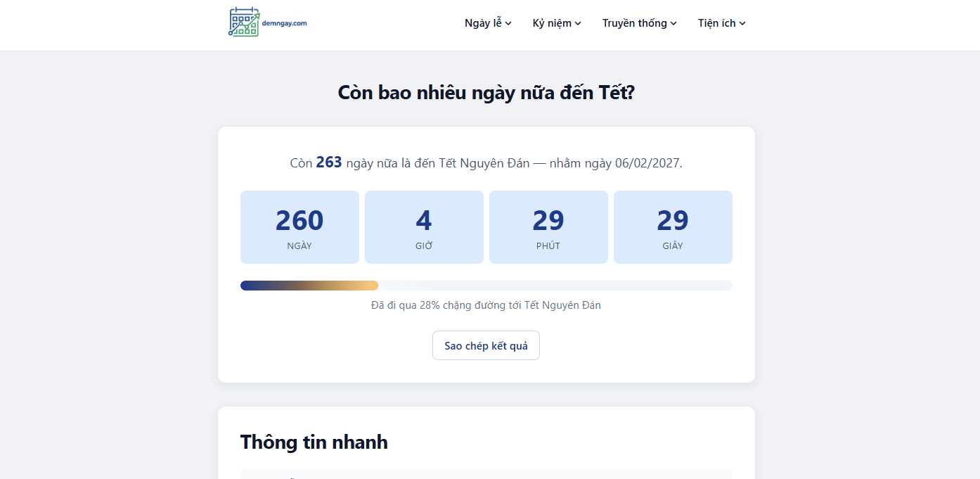Open the Tiện ích menu
Viewport: 980px width, 479px height.
(x=721, y=23)
